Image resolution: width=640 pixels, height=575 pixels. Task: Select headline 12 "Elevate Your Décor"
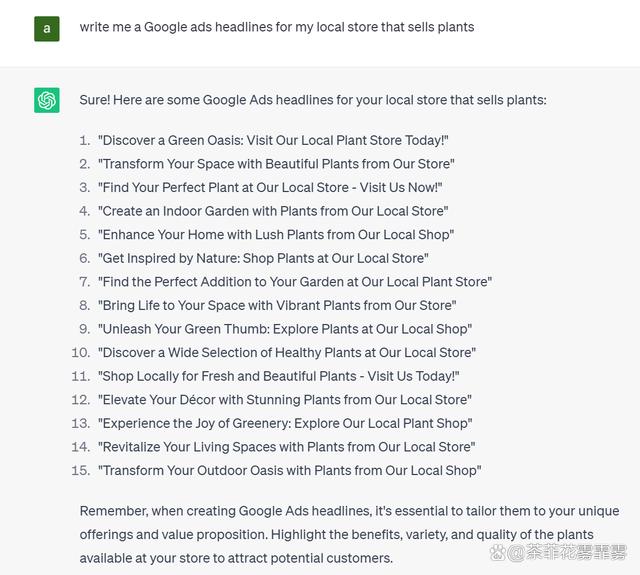pos(284,400)
